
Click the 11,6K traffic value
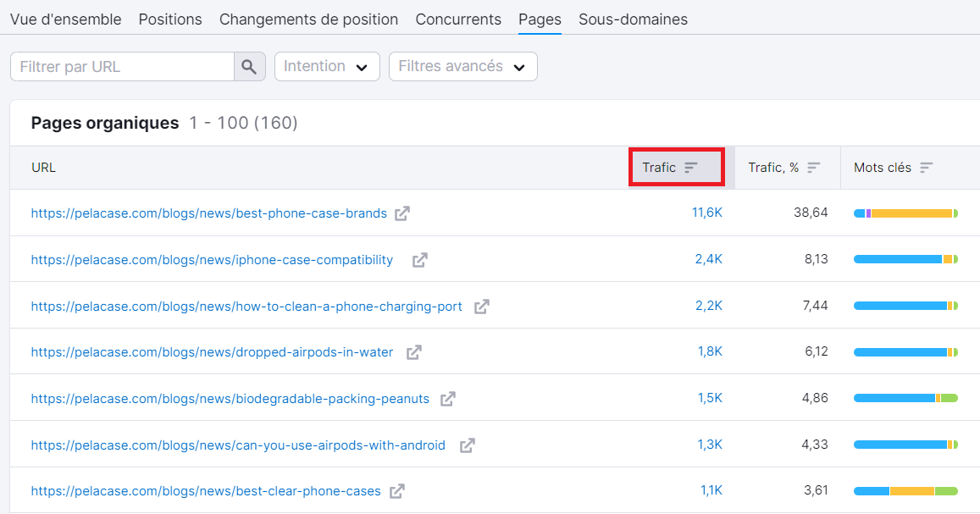point(706,213)
